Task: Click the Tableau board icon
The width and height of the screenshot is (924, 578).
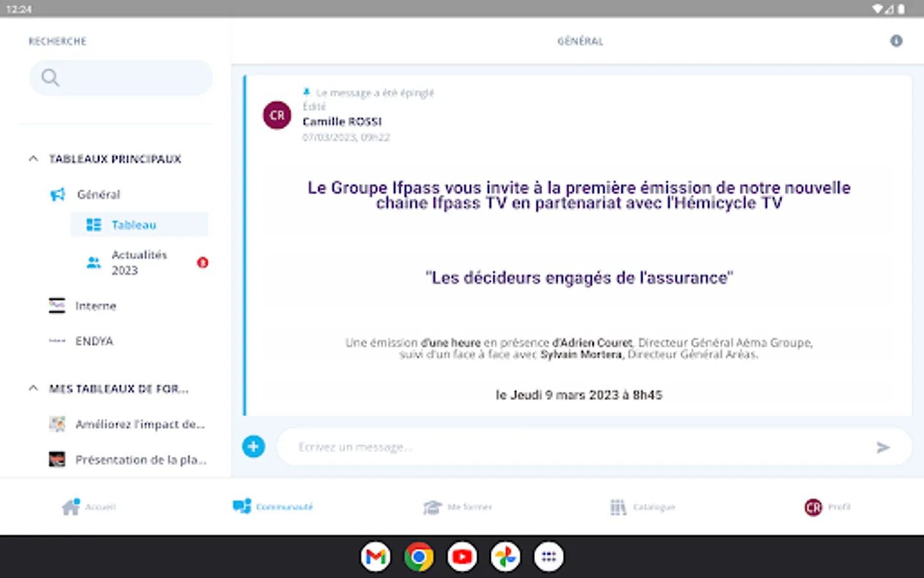Action: [94, 225]
